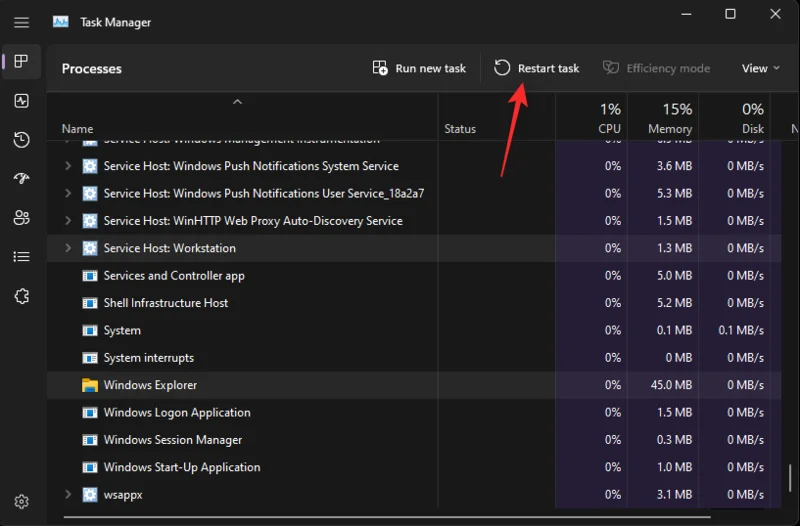Screen dimensions: 800x526
Task: Click the Restart task button
Action: [536, 68]
